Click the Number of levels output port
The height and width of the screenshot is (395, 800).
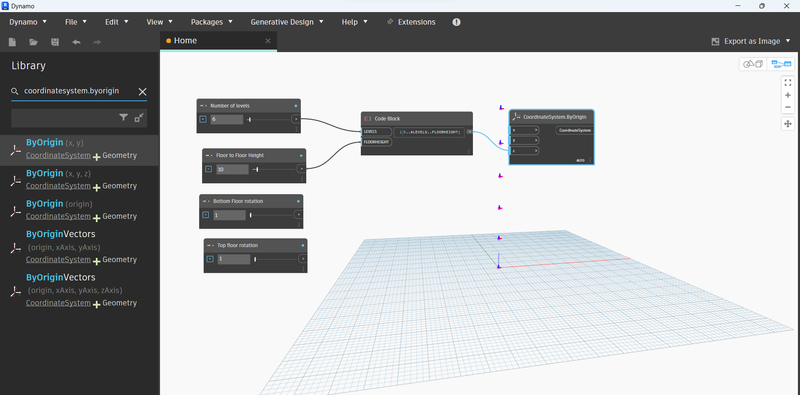click(296, 119)
